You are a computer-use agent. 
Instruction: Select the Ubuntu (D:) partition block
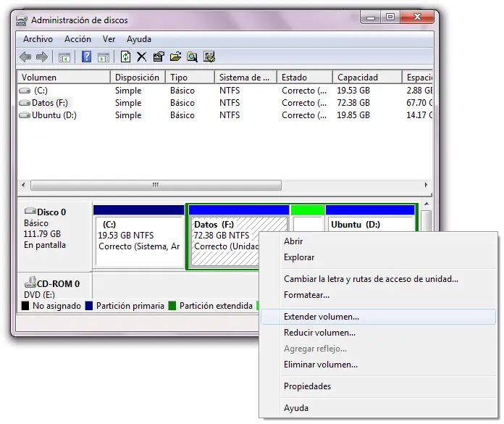click(370, 217)
